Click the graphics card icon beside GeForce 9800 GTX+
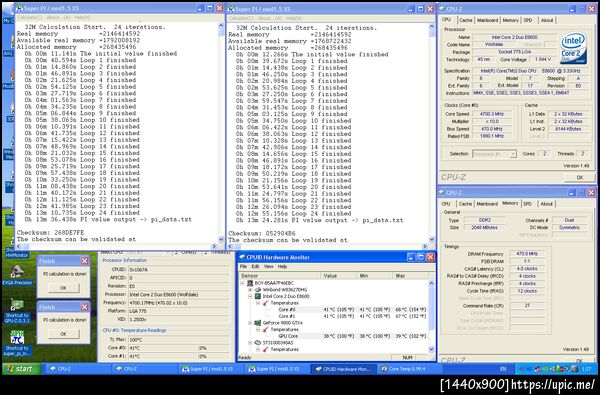This screenshot has height=395, width=600. (x=258, y=323)
